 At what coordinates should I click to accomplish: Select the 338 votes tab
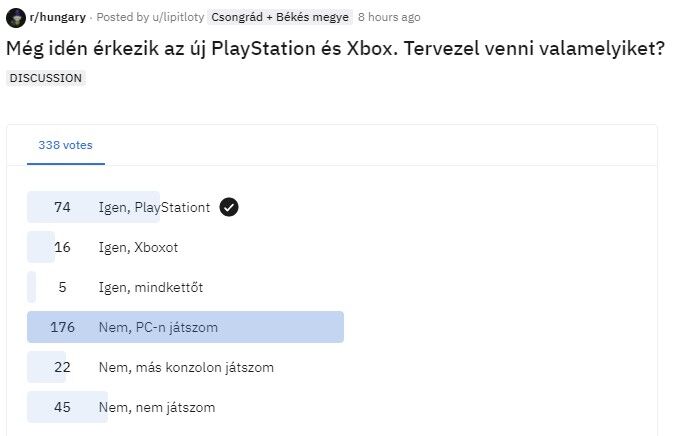[x=65, y=145]
